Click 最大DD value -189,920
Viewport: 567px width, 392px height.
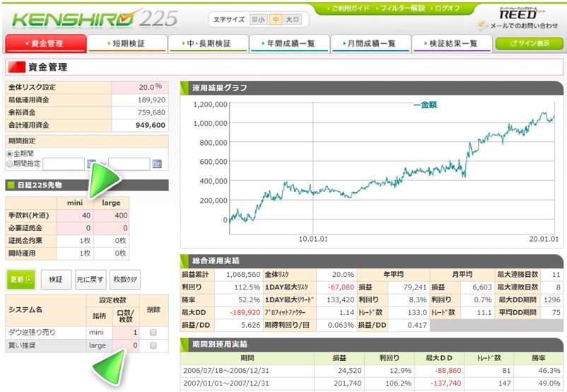point(245,312)
